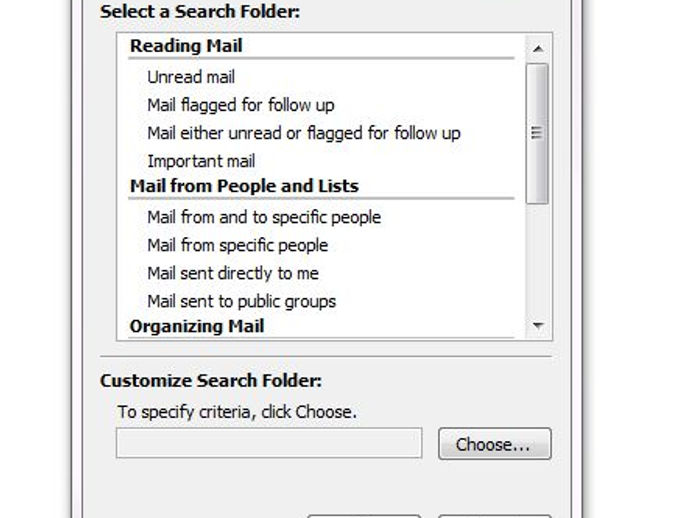Click the Reading Mail group header
Viewport: 690px width, 518px height.
[x=186, y=46]
